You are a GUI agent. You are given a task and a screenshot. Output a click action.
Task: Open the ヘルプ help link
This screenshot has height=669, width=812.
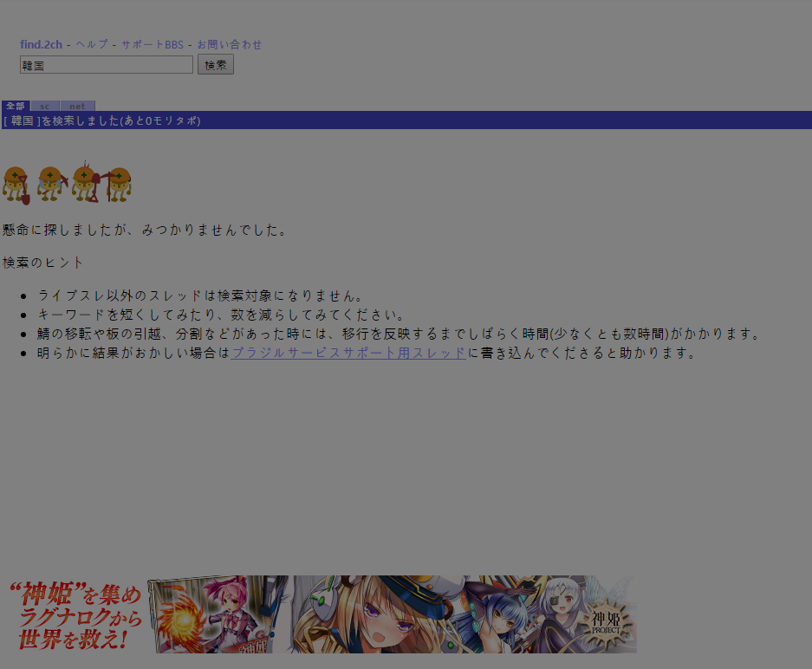tap(92, 44)
